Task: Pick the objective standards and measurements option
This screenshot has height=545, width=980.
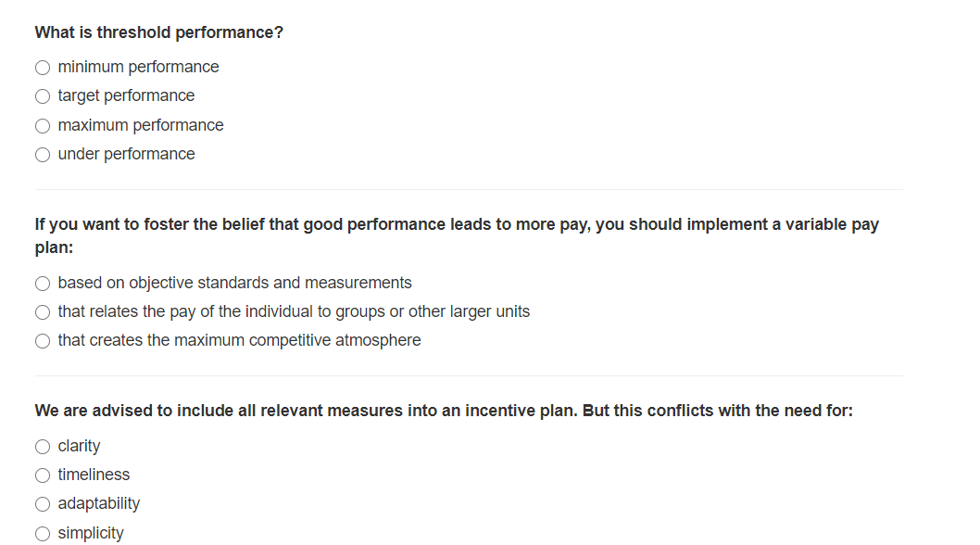Action: coord(43,283)
